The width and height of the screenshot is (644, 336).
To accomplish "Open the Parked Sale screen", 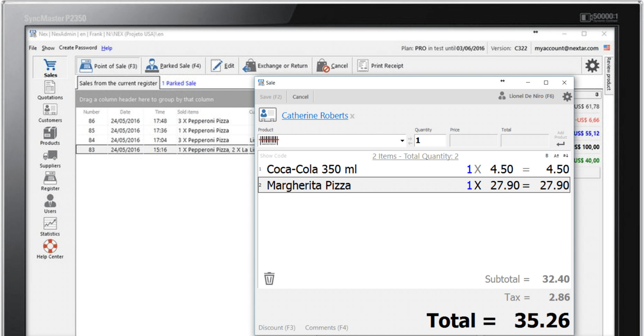I will pos(173,65).
